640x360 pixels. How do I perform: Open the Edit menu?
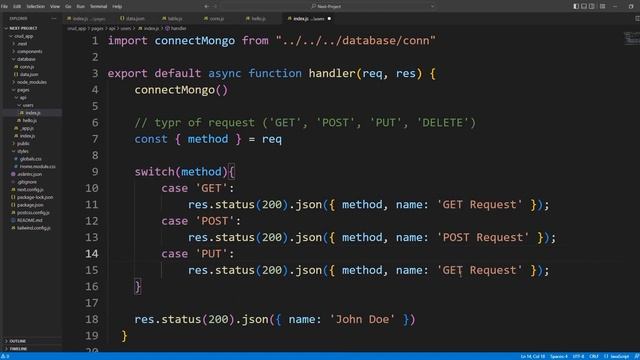coord(17,7)
